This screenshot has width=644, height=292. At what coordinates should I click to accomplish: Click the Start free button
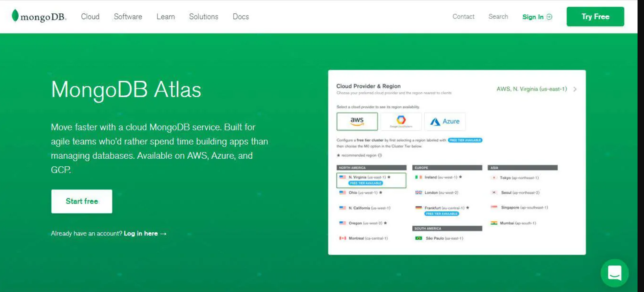[x=82, y=201]
